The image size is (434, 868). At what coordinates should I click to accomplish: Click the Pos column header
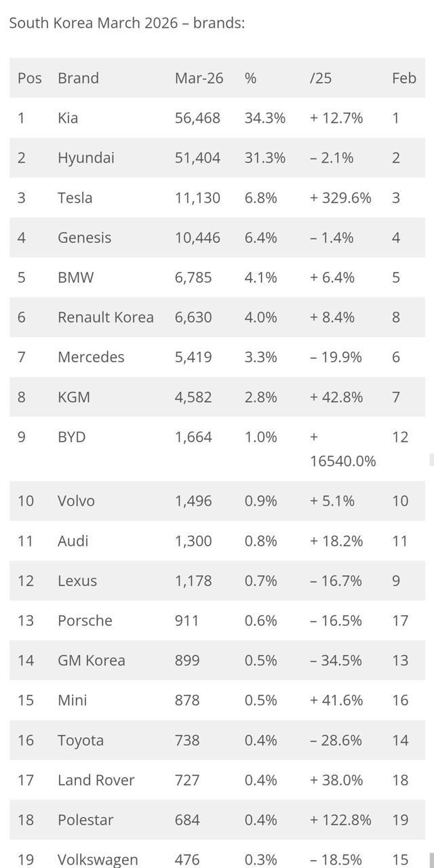[30, 78]
